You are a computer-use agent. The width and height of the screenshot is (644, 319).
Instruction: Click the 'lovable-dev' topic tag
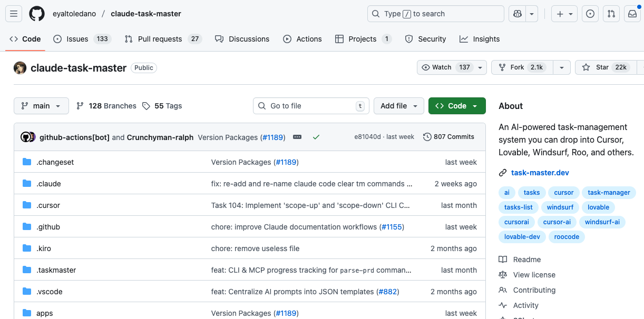(522, 237)
